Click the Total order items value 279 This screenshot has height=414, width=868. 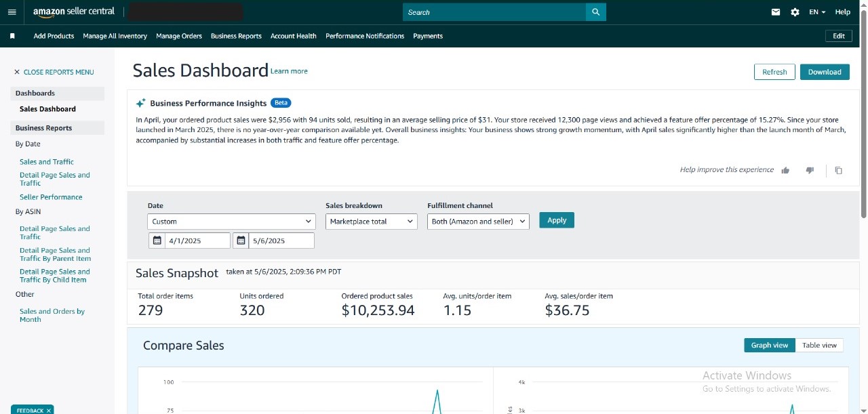[x=151, y=310]
